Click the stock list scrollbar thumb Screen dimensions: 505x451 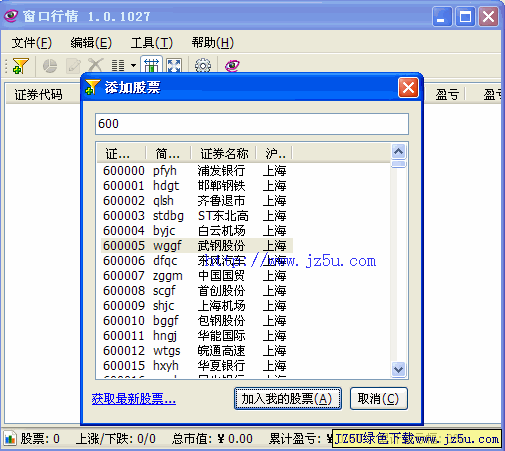(398, 164)
